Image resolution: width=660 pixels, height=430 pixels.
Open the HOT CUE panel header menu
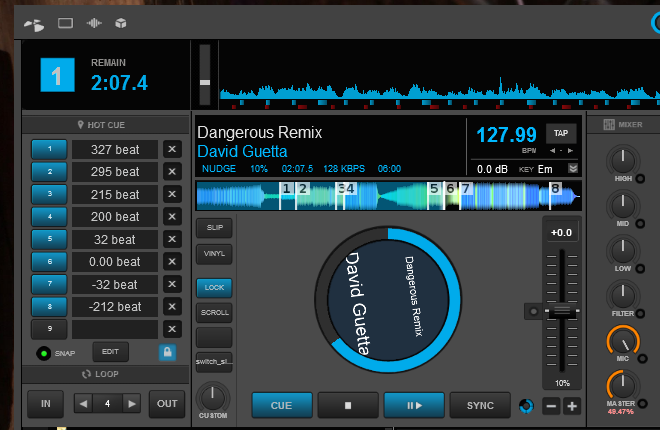tap(106, 125)
